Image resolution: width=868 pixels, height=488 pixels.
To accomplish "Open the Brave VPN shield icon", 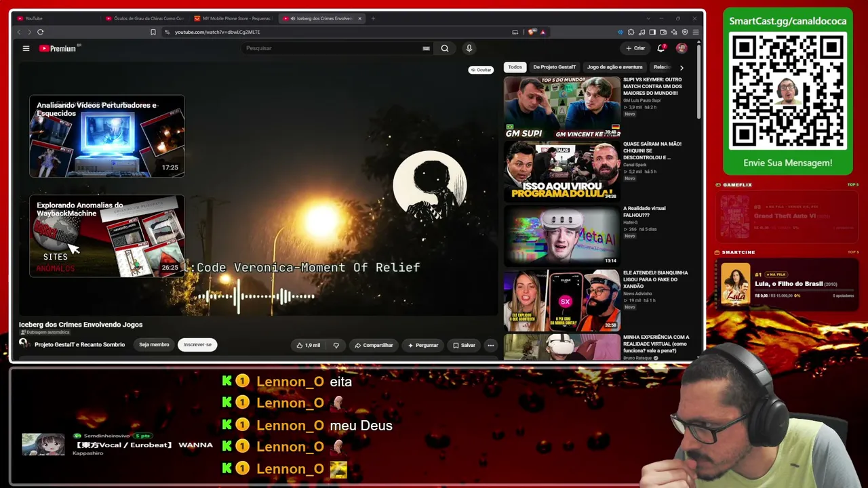I will point(685,32).
